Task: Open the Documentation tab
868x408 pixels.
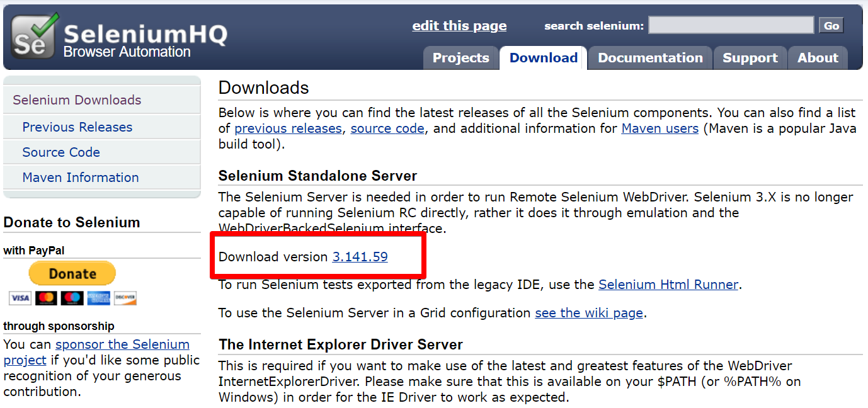Action: (x=650, y=57)
